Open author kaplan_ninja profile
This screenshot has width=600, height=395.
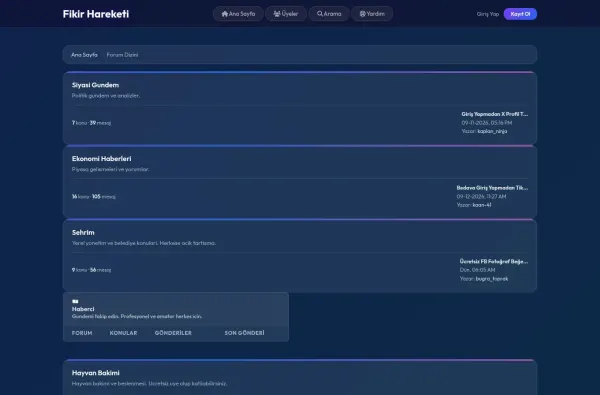click(x=492, y=131)
